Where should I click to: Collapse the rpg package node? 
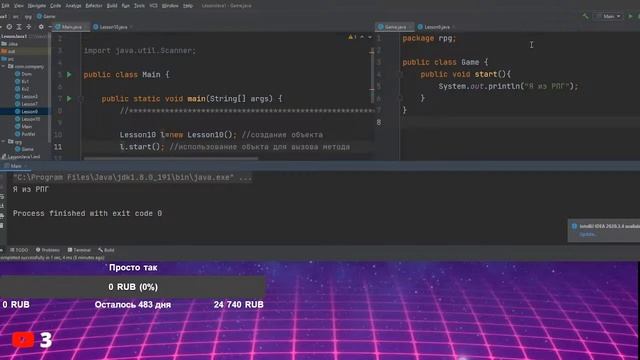tap(4, 142)
